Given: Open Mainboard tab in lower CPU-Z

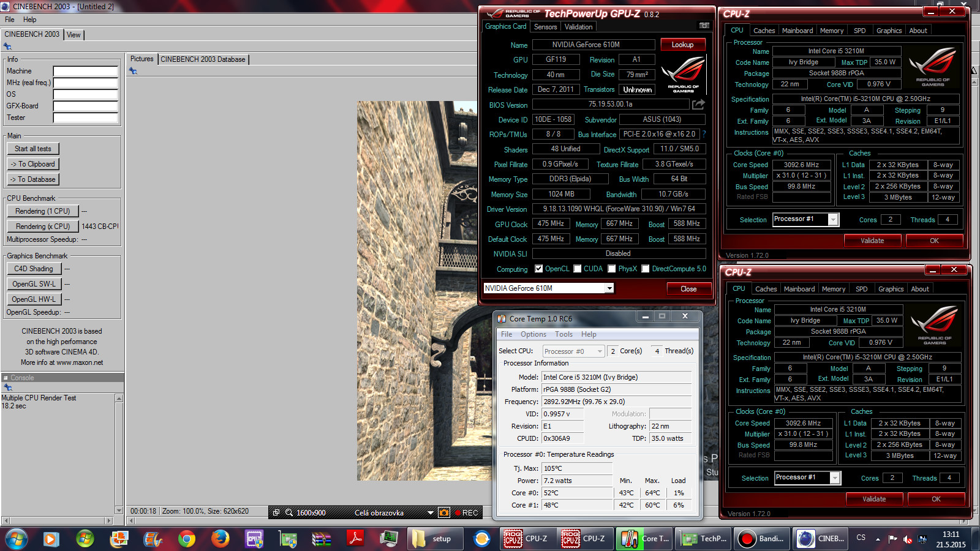Looking at the screenshot, I should click(799, 289).
